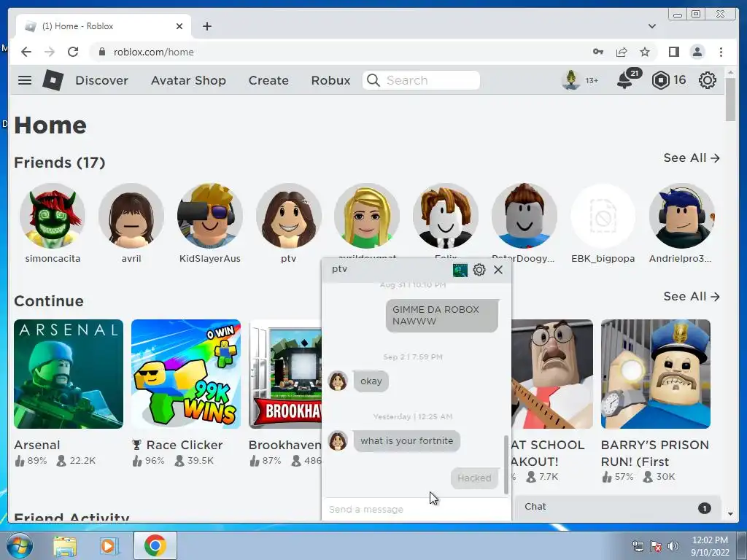Image resolution: width=747 pixels, height=560 pixels.
Task: Click Chrome icon in taskbar
Action: 155,545
